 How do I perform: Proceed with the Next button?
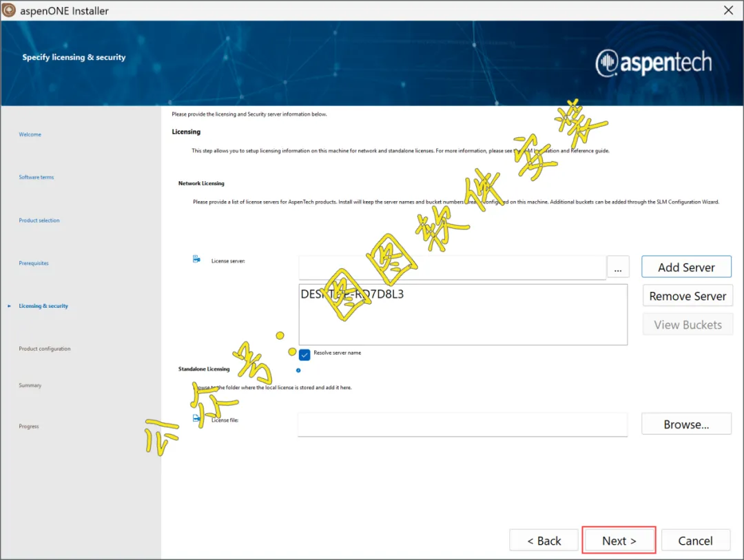tap(619, 540)
